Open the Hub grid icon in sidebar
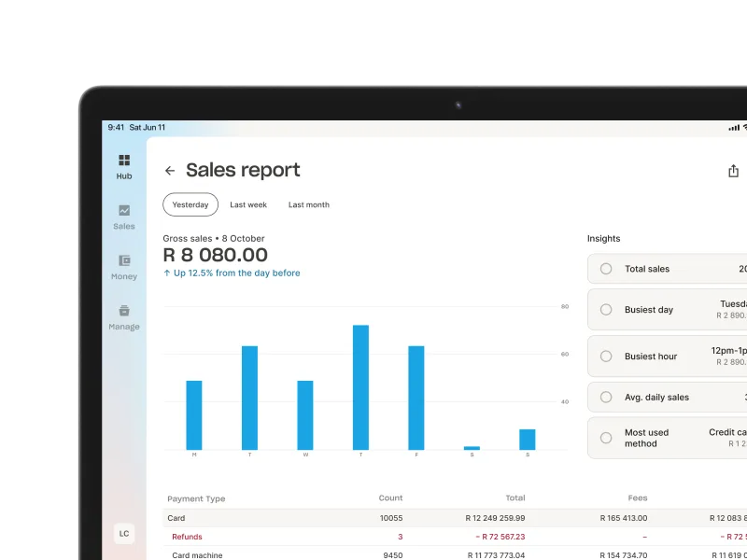The image size is (747, 560). 124,161
